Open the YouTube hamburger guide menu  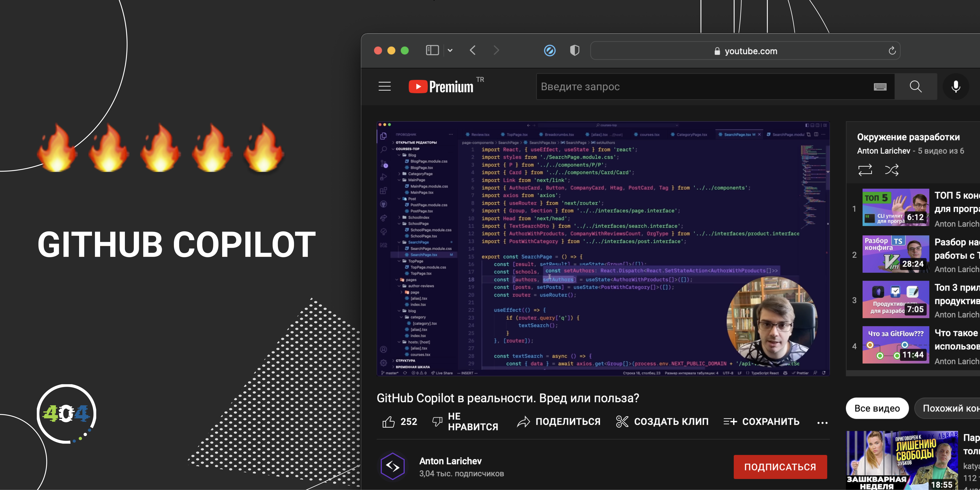pyautogui.click(x=385, y=87)
